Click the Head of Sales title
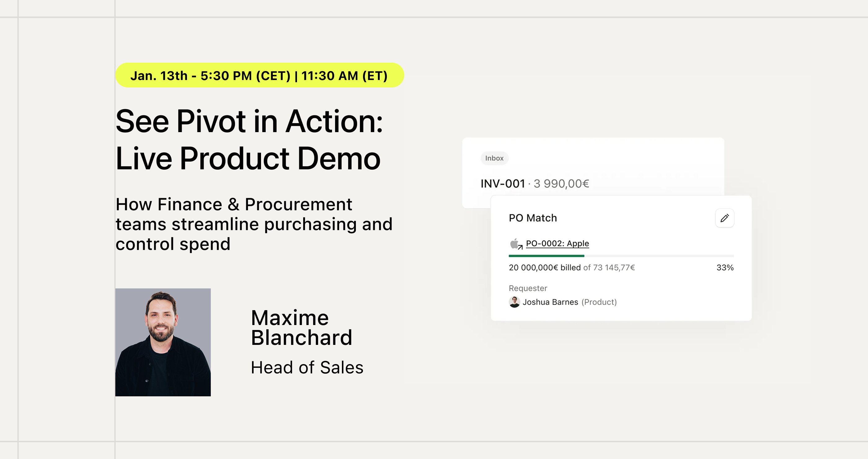The width and height of the screenshot is (868, 459). tap(307, 367)
